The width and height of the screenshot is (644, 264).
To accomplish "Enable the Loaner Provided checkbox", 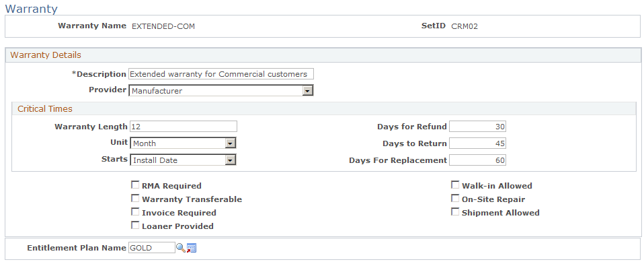I will point(134,226).
